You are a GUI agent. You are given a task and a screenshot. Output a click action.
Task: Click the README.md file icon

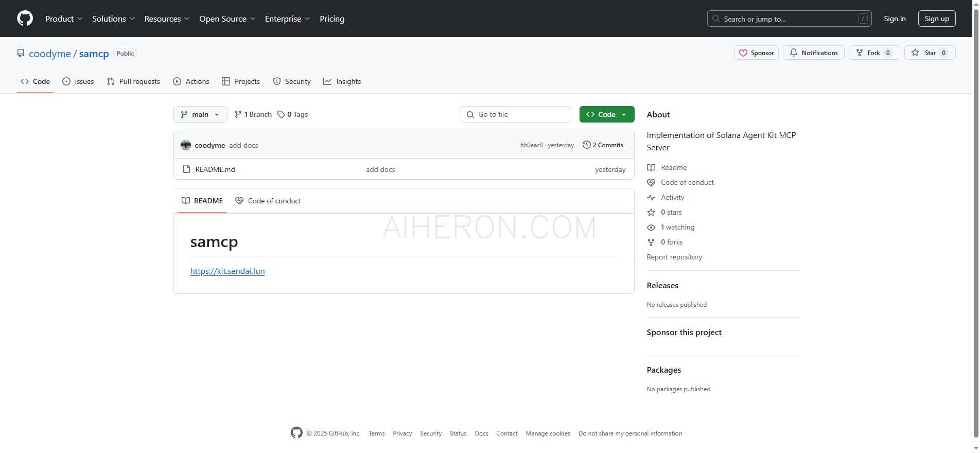(x=186, y=169)
